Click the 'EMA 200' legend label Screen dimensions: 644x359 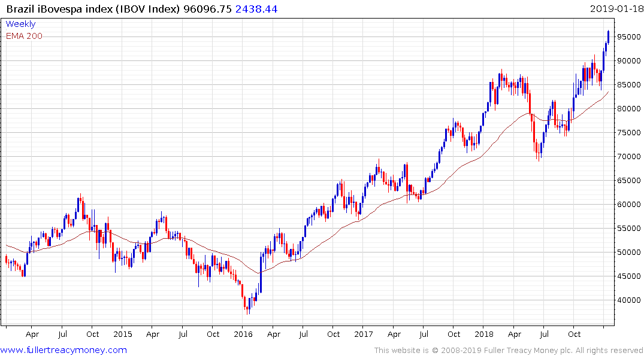coord(24,36)
